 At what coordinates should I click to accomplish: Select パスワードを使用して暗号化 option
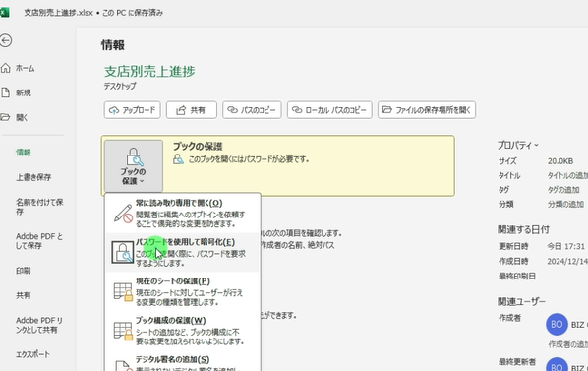click(x=183, y=253)
